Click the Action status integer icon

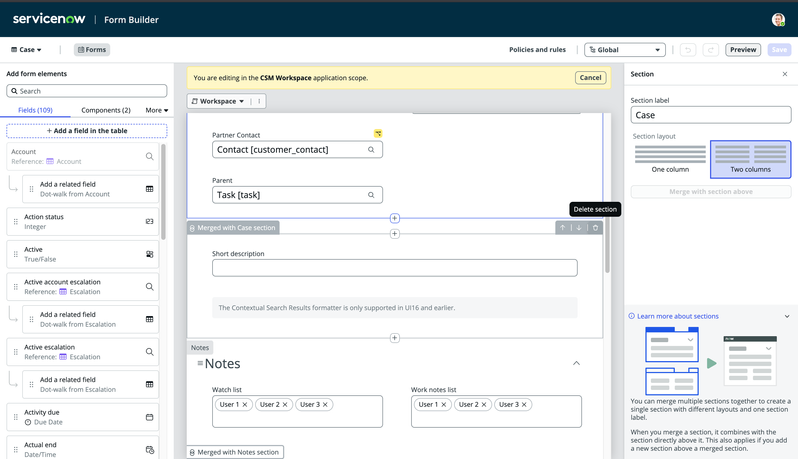click(x=150, y=221)
